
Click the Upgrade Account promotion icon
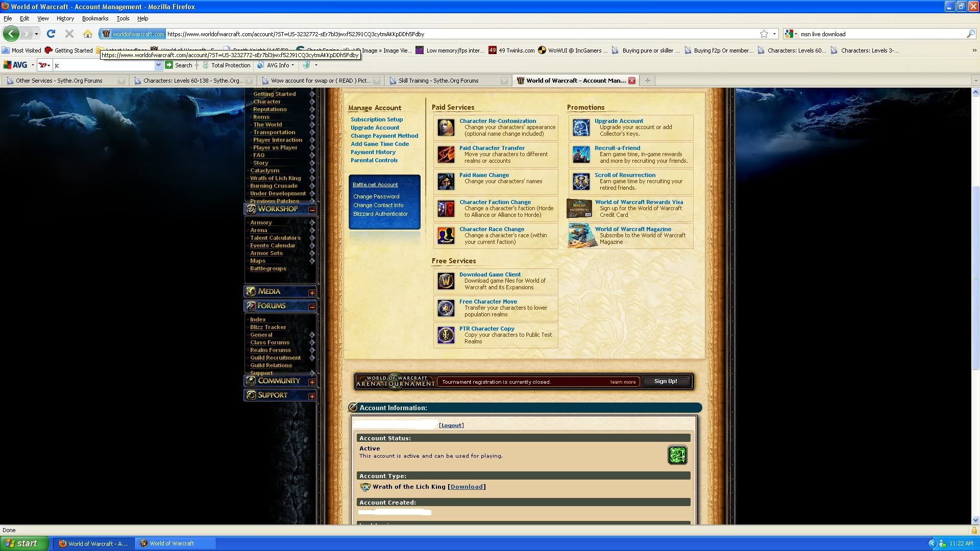[x=581, y=128]
